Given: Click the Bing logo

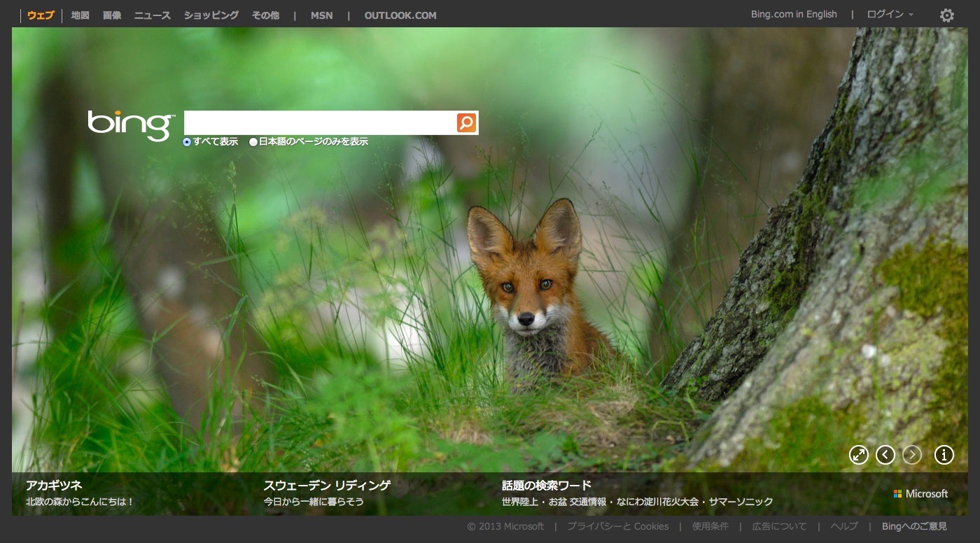Looking at the screenshot, I should point(130,125).
